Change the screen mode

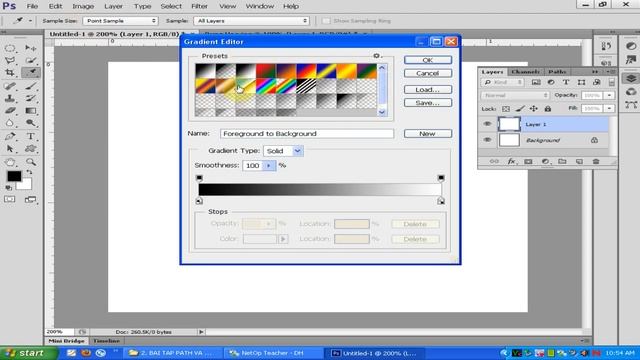click(x=31, y=200)
